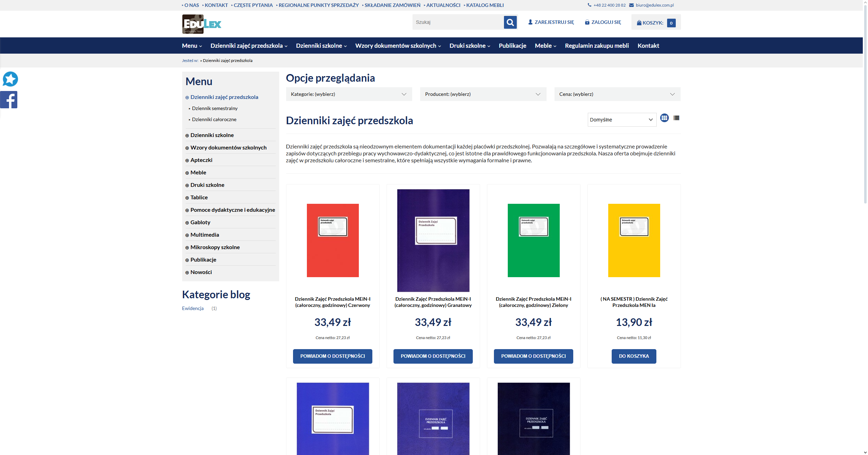Open navy Granatowy diary product image

(x=433, y=240)
